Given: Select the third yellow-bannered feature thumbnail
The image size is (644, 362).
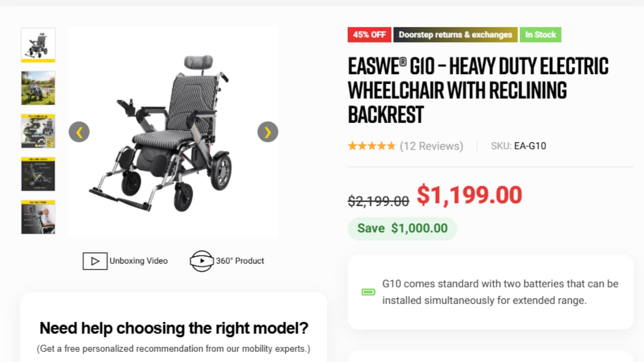Looking at the screenshot, I should click(38, 131).
